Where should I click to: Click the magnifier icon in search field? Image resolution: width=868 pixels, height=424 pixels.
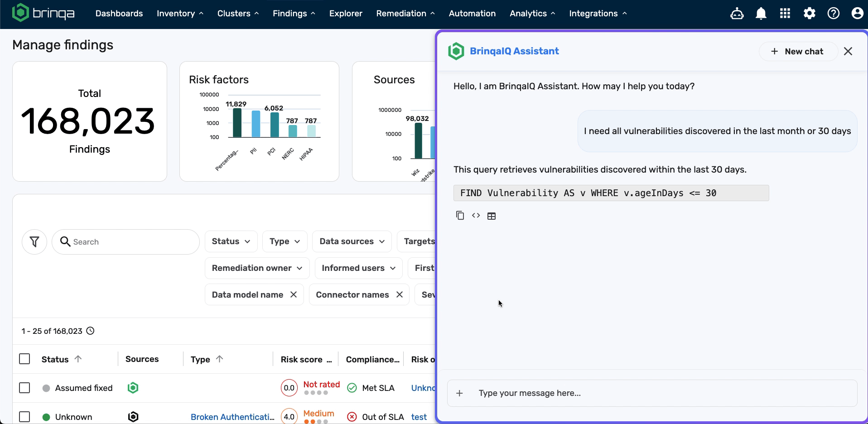tap(65, 241)
